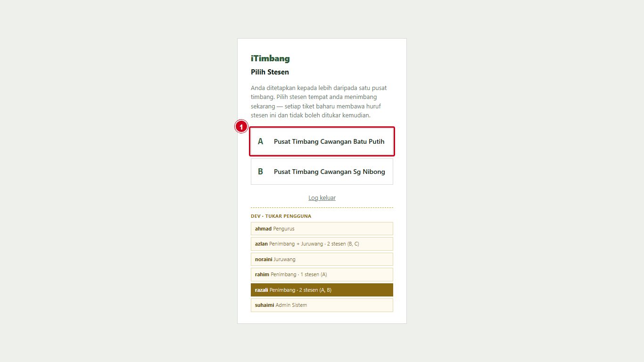Click the DEV · TUKAR PENGGUNA section label

click(x=281, y=216)
